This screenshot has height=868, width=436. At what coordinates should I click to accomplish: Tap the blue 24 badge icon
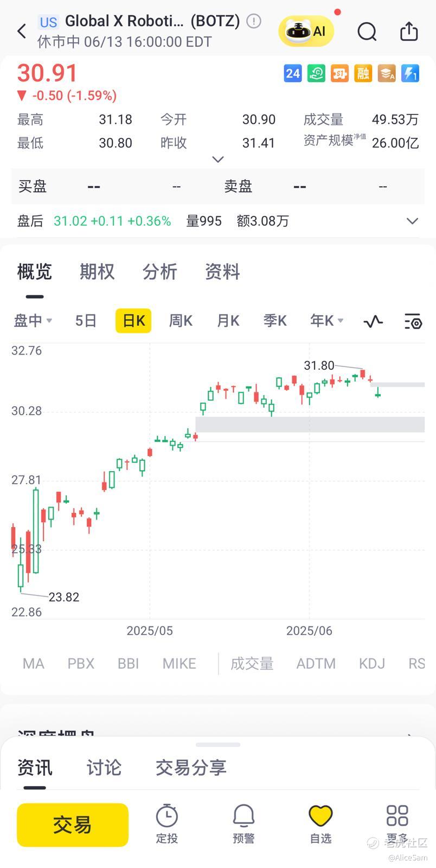pos(293,73)
